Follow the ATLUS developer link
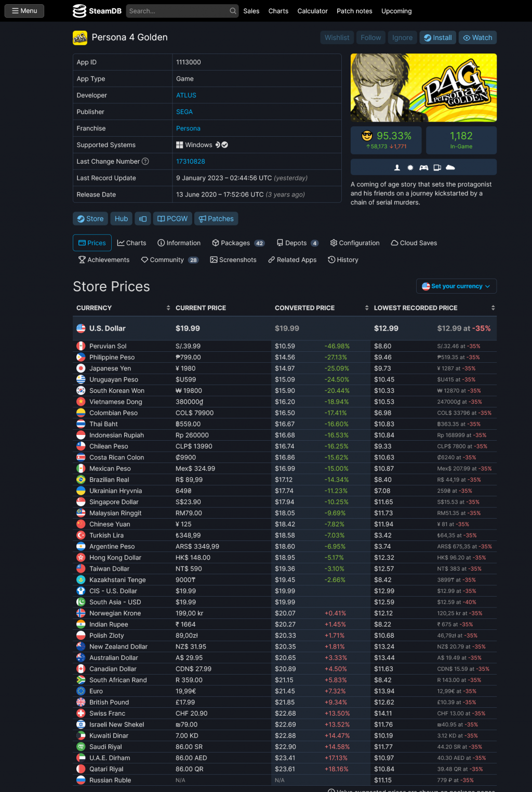Image resolution: width=532 pixels, height=792 pixels. (186, 95)
